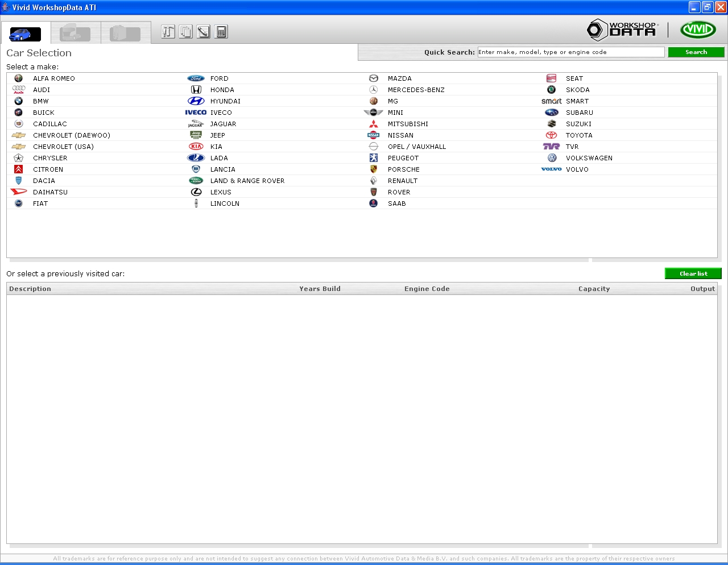
Task: Select the Iveco wordmark logo
Action: [x=196, y=113]
